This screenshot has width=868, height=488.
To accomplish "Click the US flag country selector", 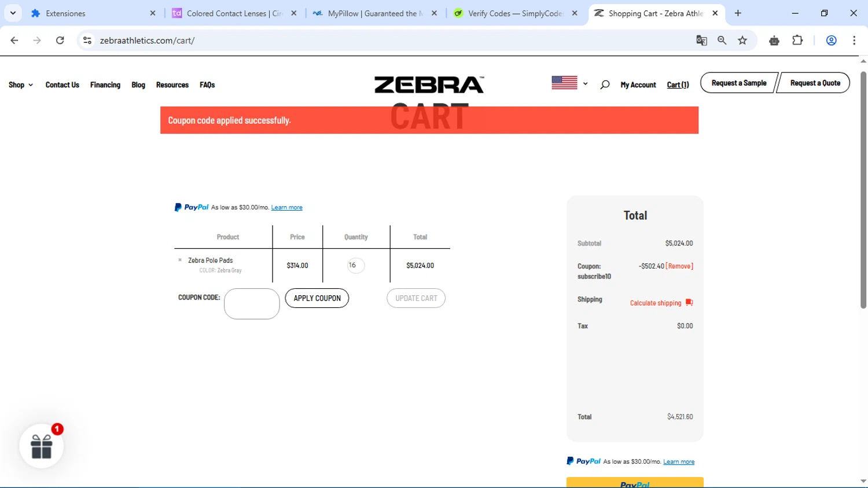I will (x=564, y=83).
